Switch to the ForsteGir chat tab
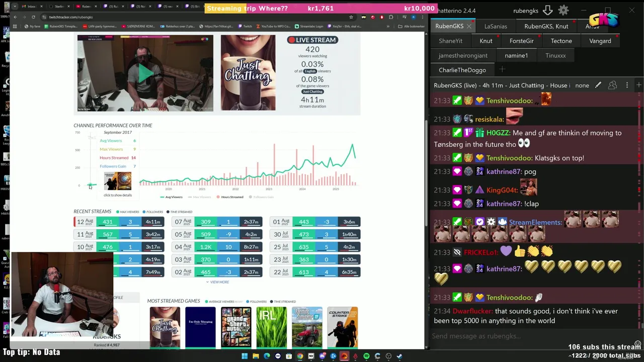644x362 pixels. (x=521, y=41)
